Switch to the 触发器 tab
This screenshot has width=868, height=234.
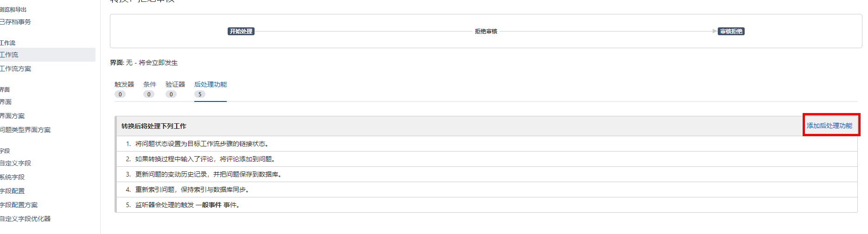coord(124,84)
